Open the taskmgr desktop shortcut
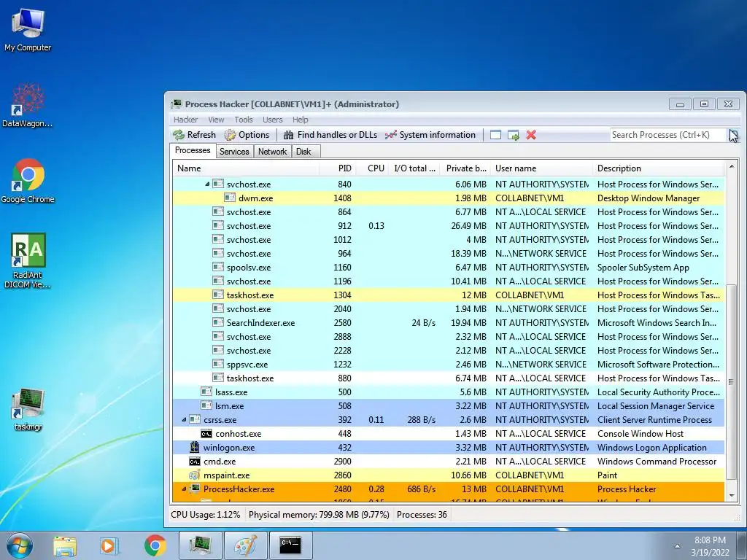 pyautogui.click(x=28, y=409)
